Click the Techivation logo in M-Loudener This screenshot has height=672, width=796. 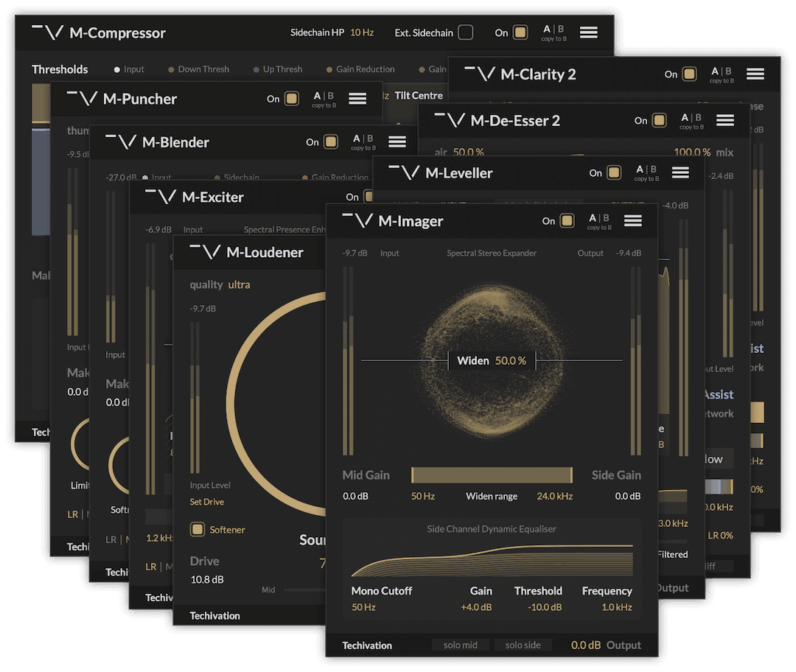click(205, 252)
